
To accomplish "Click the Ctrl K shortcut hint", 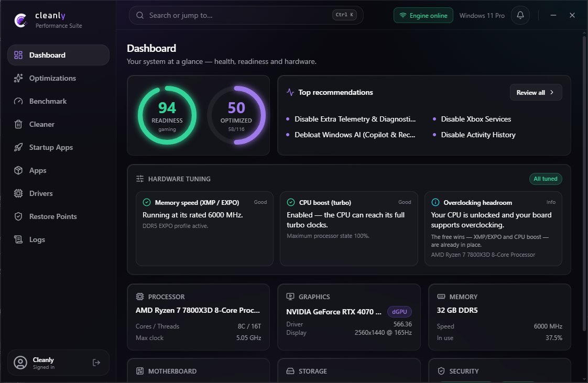I will pyautogui.click(x=344, y=15).
